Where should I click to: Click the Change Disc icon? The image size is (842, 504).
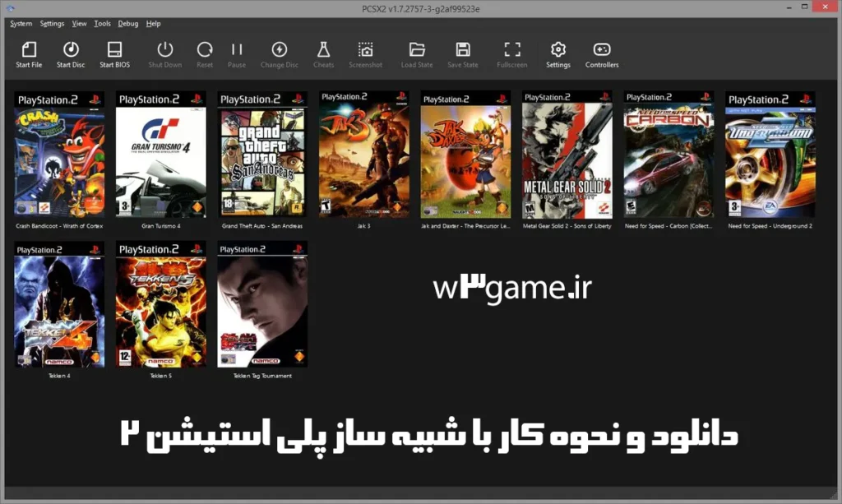tap(280, 50)
